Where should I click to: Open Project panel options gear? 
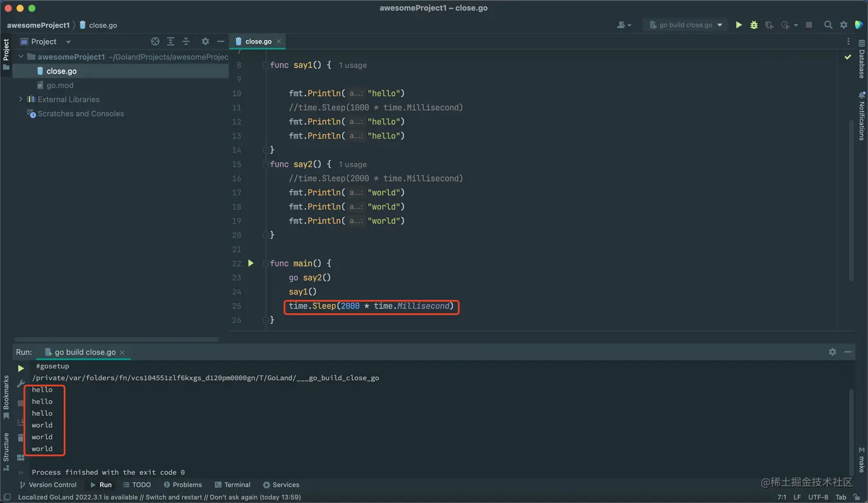pos(205,41)
